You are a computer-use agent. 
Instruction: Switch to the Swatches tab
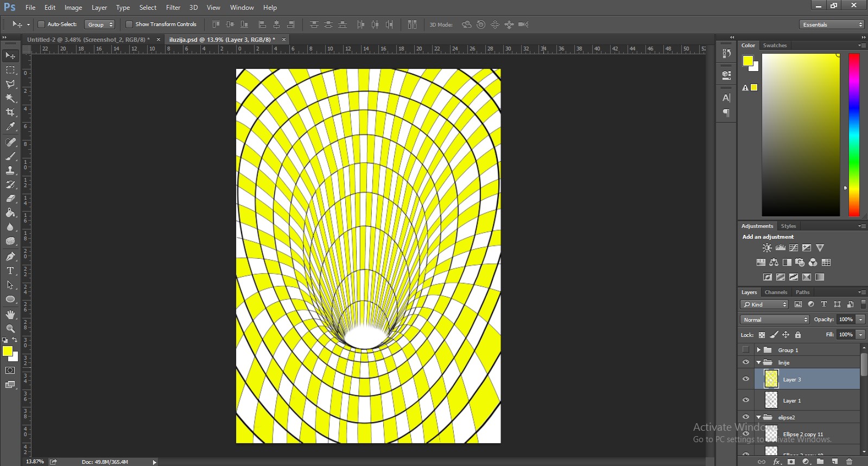pos(775,46)
